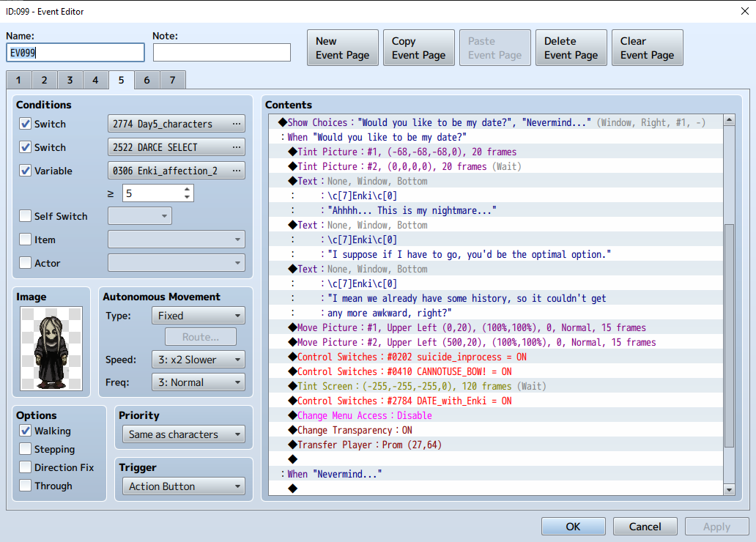Click the Enki character sprite image
756x542 pixels.
tap(51, 349)
